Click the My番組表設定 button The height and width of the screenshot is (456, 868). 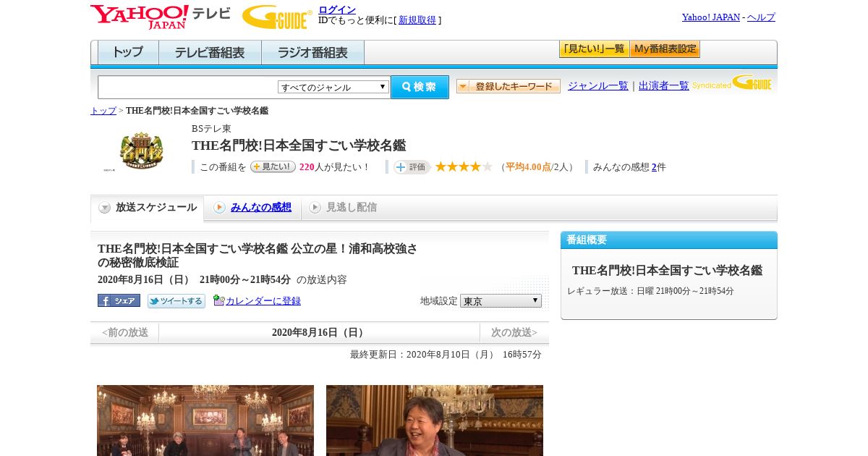click(x=665, y=49)
